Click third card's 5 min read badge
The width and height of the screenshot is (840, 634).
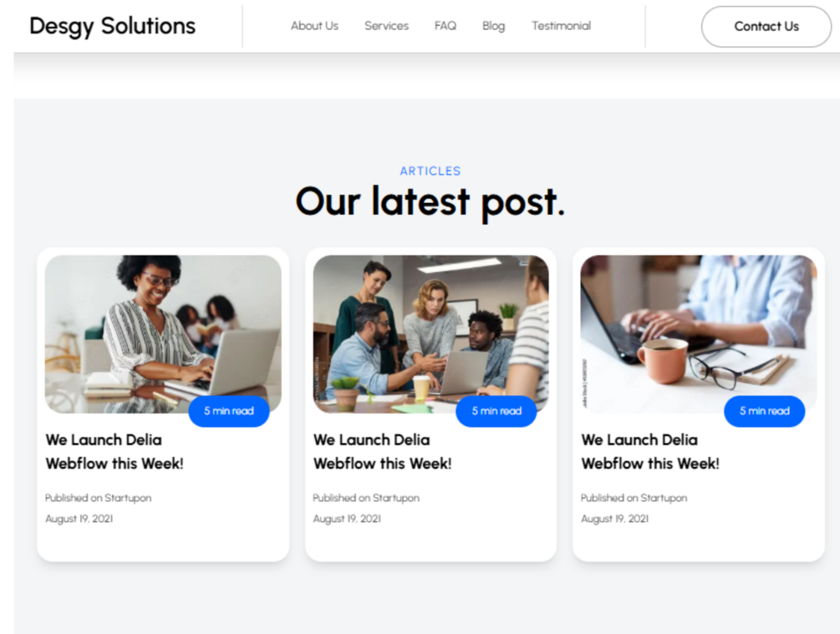pyautogui.click(x=765, y=411)
